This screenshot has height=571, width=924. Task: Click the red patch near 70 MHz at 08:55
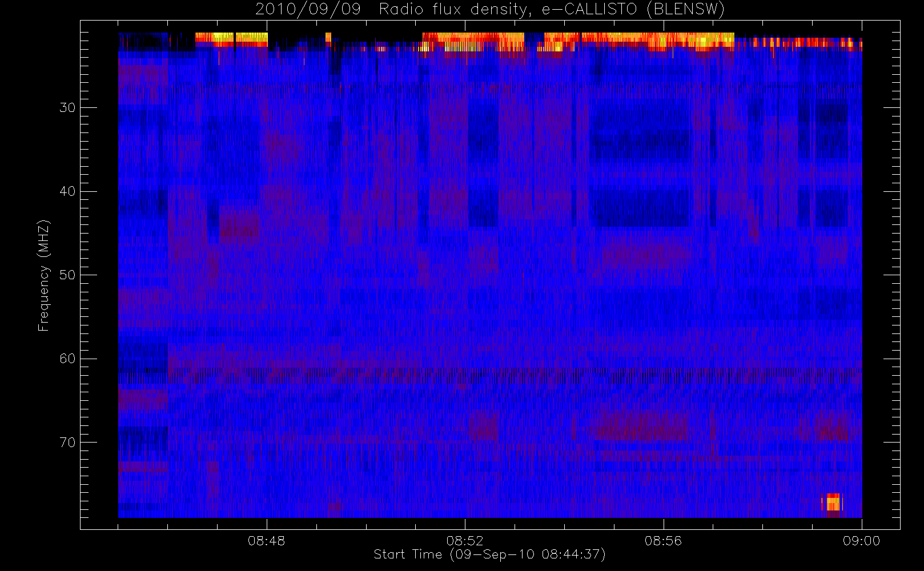640,426
